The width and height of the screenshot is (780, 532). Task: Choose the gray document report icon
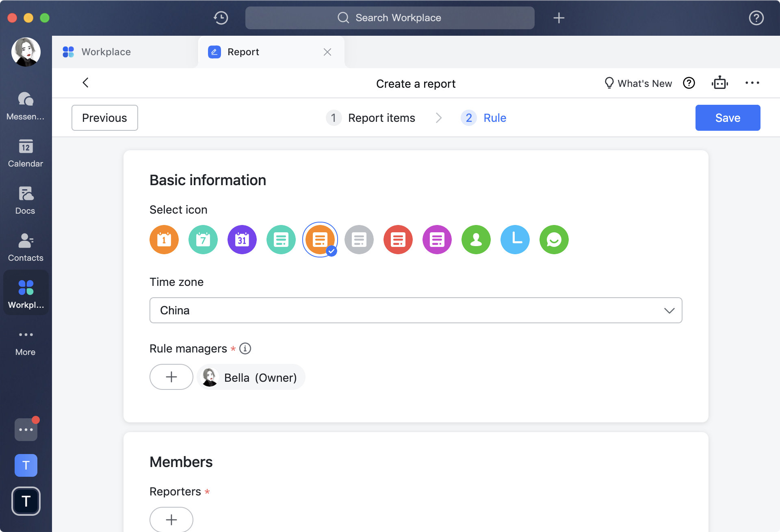pos(359,240)
